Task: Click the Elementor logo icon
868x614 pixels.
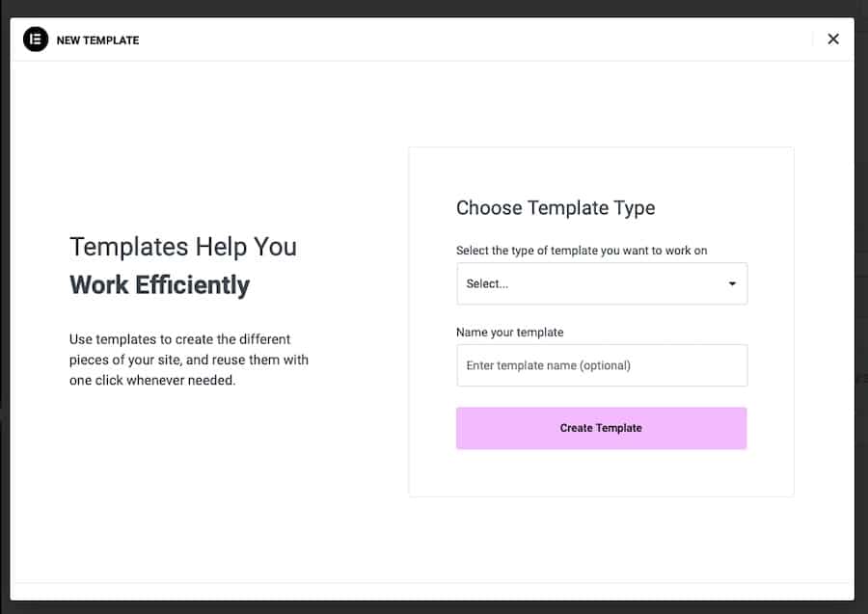Action: click(36, 40)
